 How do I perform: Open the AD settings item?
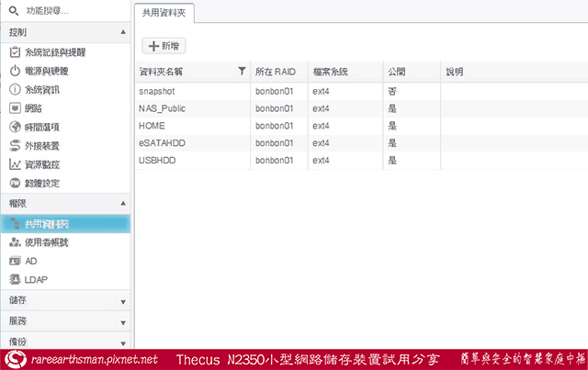(x=30, y=261)
